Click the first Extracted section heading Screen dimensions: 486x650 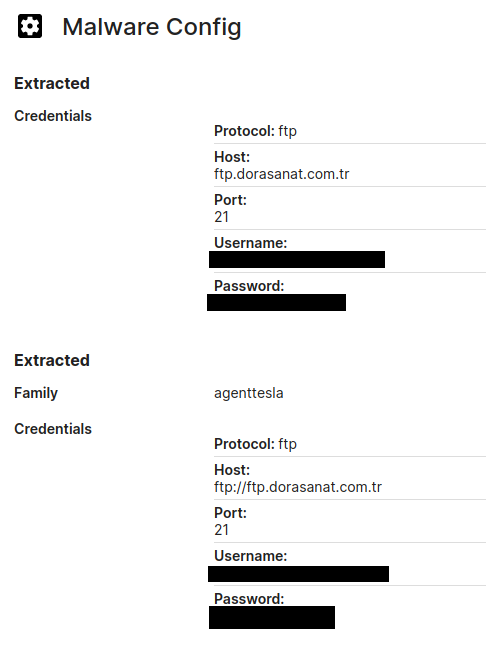52,83
